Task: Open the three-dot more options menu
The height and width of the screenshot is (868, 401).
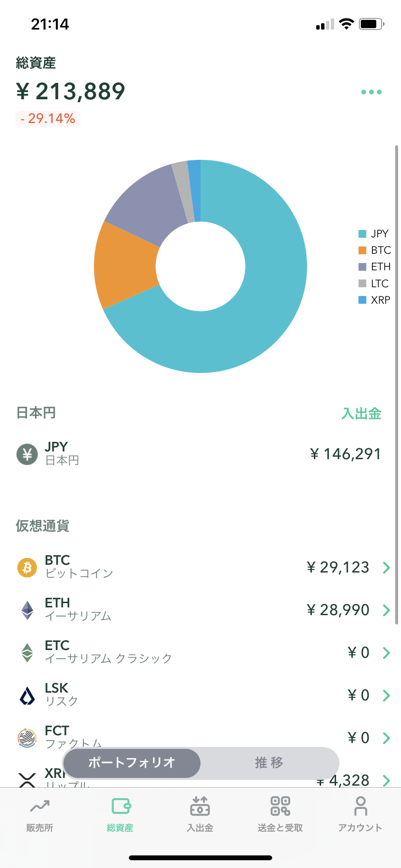Action: click(x=371, y=92)
